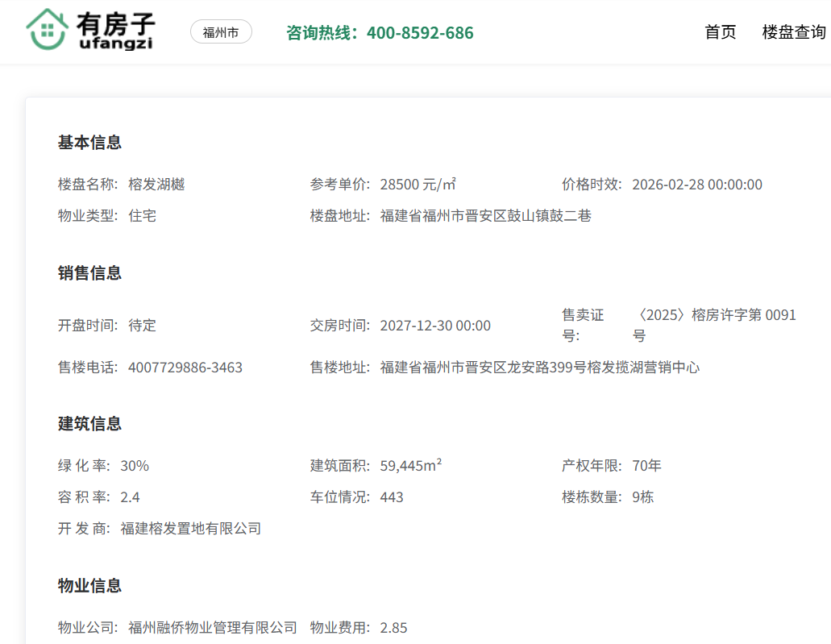Open the 楼盘查询 navigation menu item
Viewport: 831px width, 644px height.
794,32
